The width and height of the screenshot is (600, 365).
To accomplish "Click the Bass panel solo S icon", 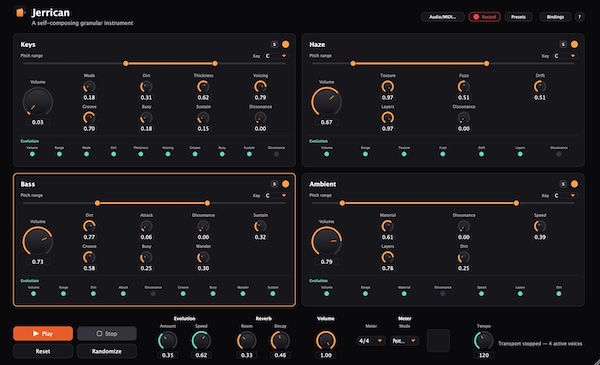I will (x=274, y=184).
